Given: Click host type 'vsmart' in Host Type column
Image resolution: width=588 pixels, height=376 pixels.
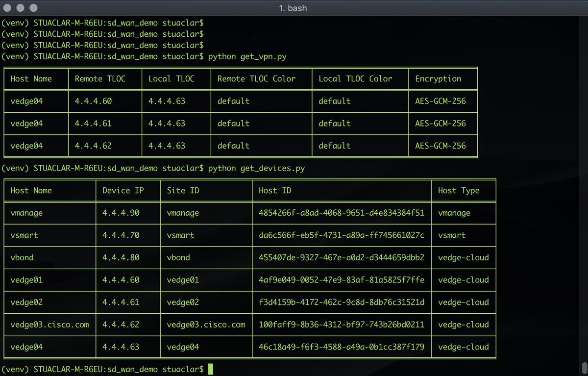Looking at the screenshot, I should [452, 235].
